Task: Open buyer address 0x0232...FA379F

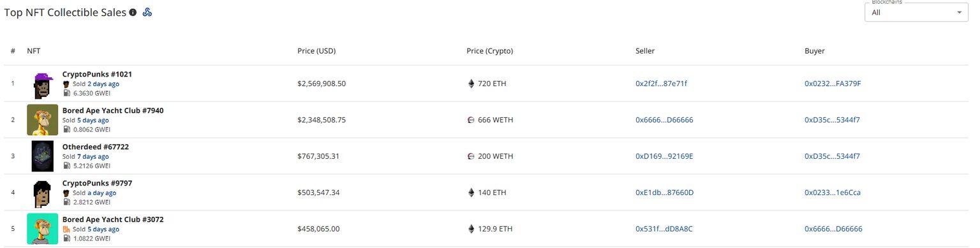Action: (x=833, y=84)
